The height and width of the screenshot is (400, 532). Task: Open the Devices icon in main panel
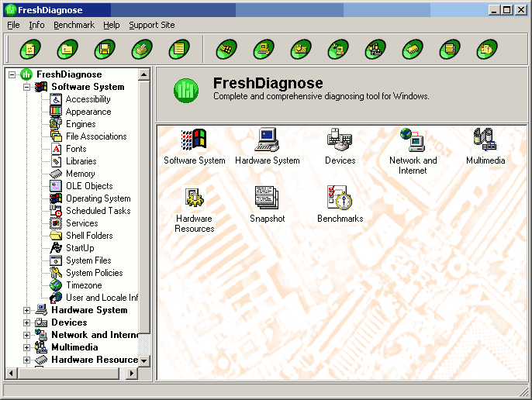[340, 147]
